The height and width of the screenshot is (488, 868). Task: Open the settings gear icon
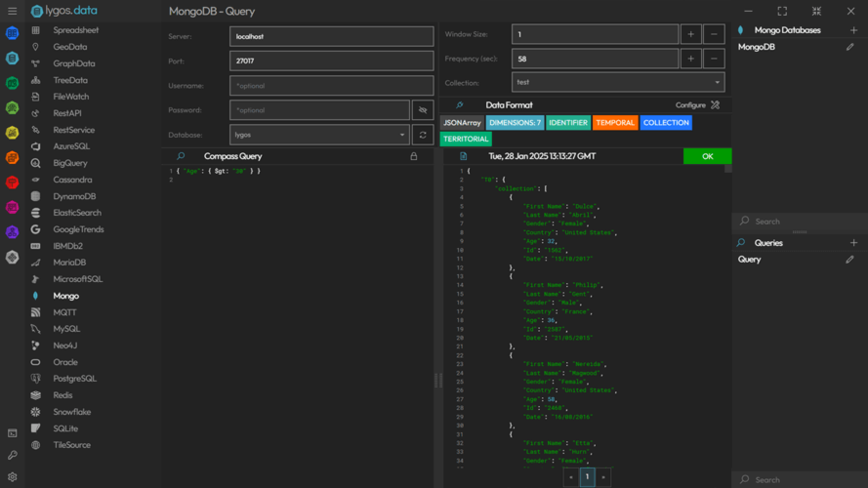(x=12, y=477)
